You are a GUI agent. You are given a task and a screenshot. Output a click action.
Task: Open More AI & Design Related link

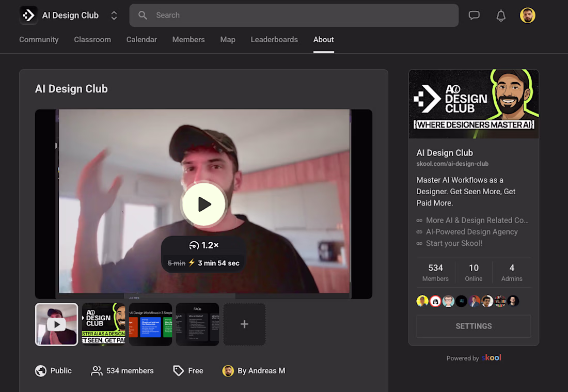(477, 220)
